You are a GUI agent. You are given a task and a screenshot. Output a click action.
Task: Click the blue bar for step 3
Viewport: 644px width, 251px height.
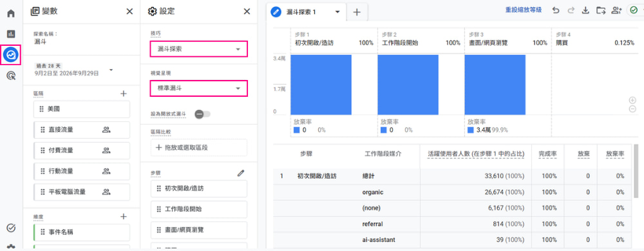pos(495,85)
